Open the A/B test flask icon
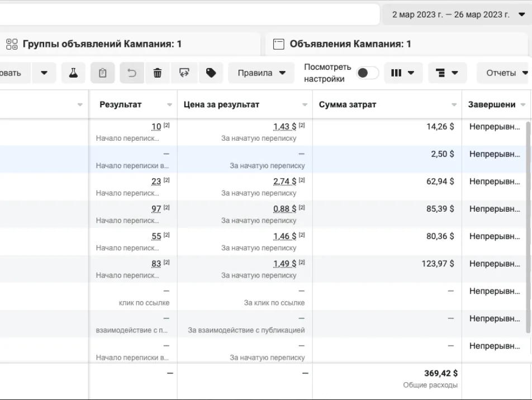Viewport: 532px width, 400px height. pos(73,73)
